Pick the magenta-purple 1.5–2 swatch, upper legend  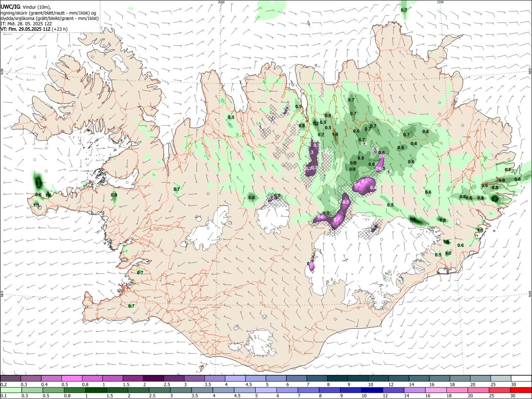point(133,378)
